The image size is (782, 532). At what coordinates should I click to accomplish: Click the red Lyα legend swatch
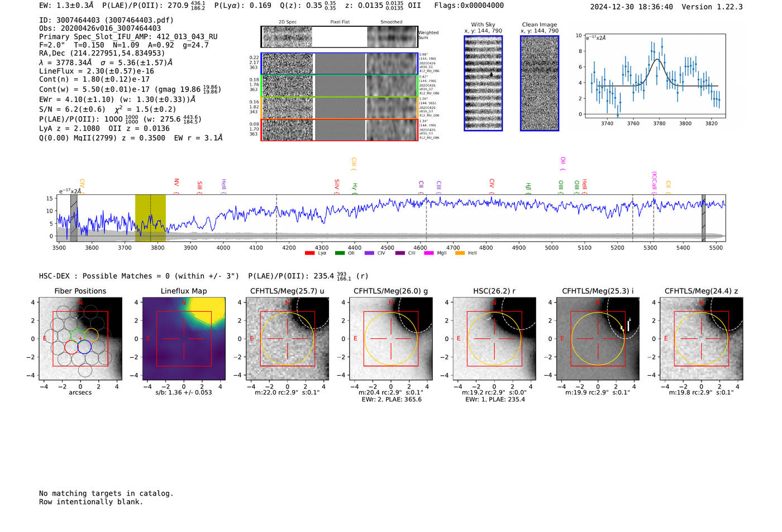(x=310, y=253)
